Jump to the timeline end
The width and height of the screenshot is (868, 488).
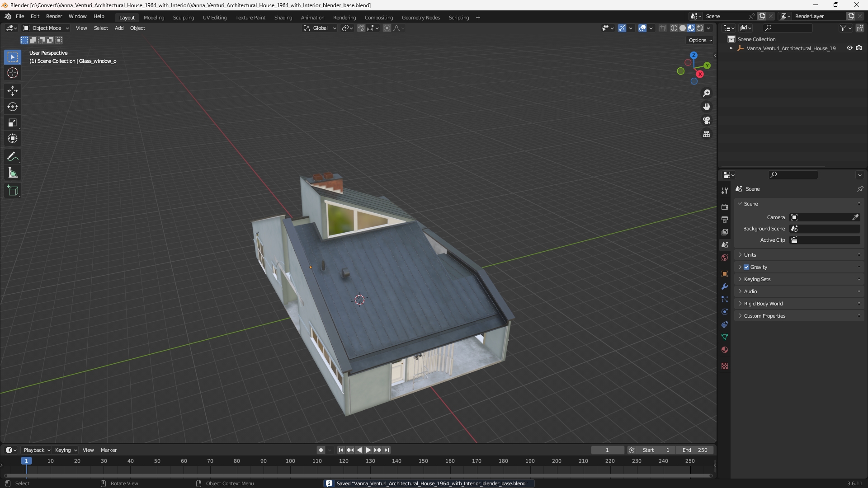[387, 450]
